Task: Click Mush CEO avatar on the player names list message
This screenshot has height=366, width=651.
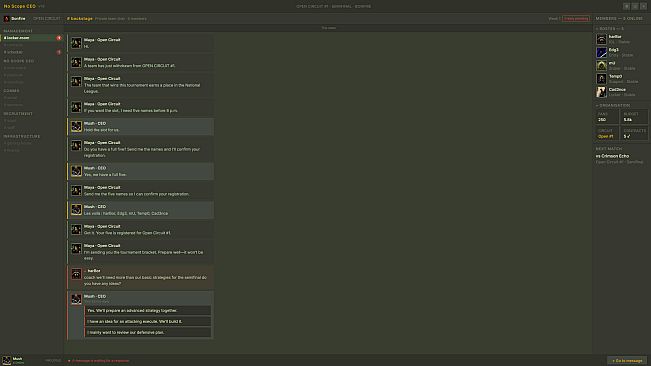Action: [76, 210]
